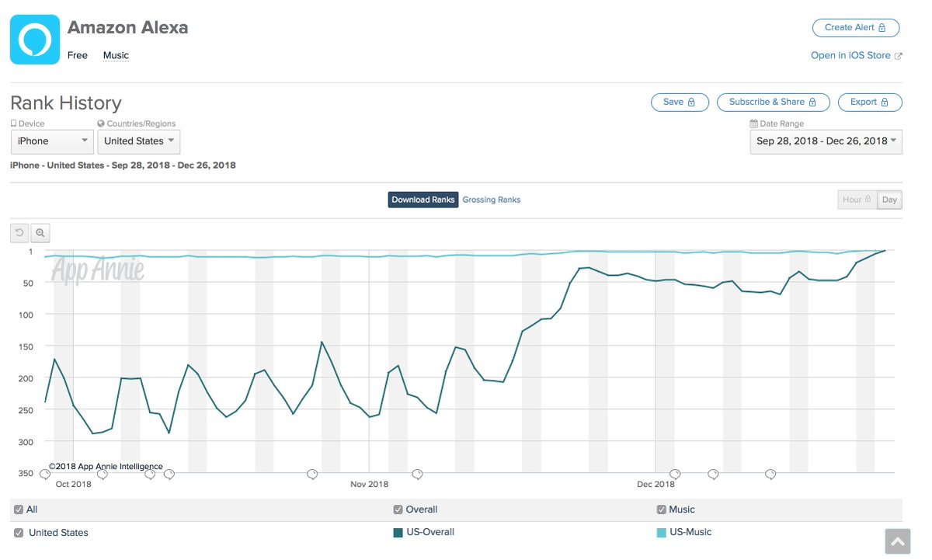The height and width of the screenshot is (560, 932).
Task: Click the Amazon Alexa app icon
Action: click(35, 39)
